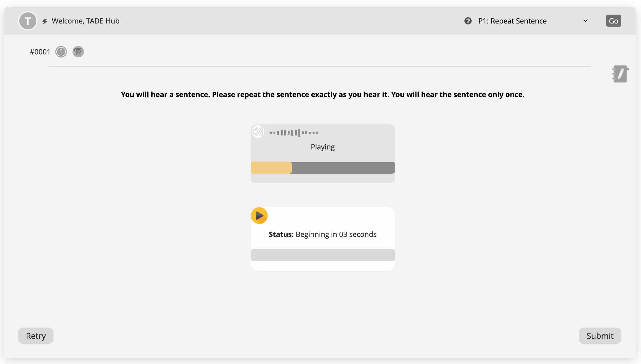
Task: Click the repeat-sentence instruction text
Action: [323, 94]
